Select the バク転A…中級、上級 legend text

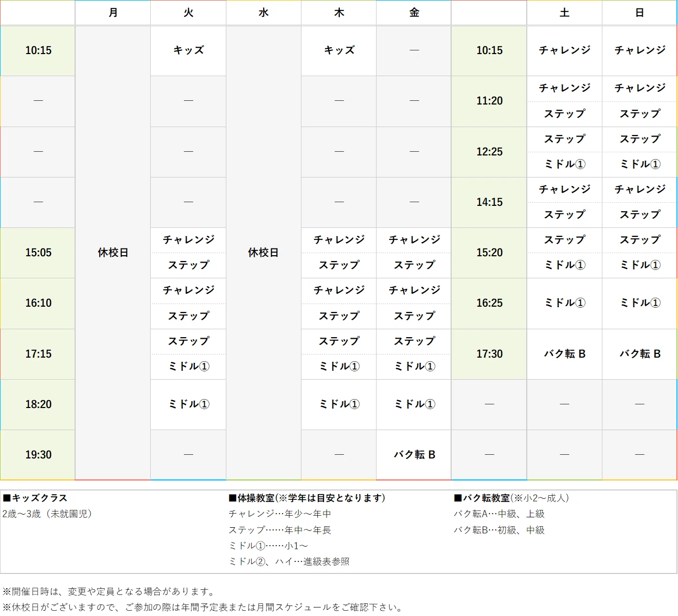[x=499, y=515]
